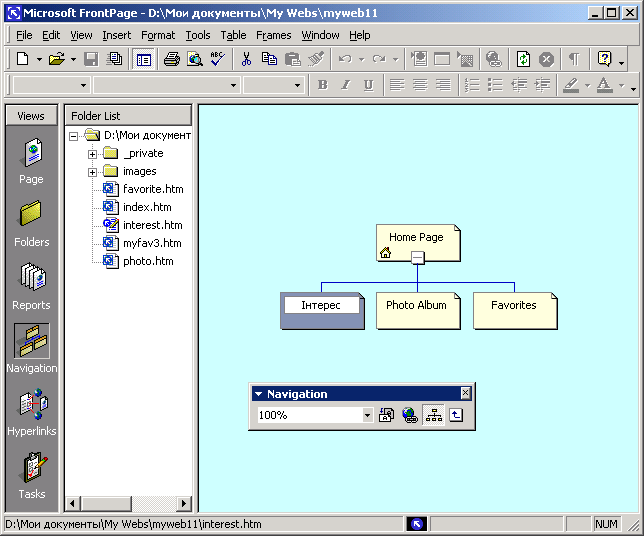Open the Font Size combo box
Screen dimensions: 644x536
(297, 85)
